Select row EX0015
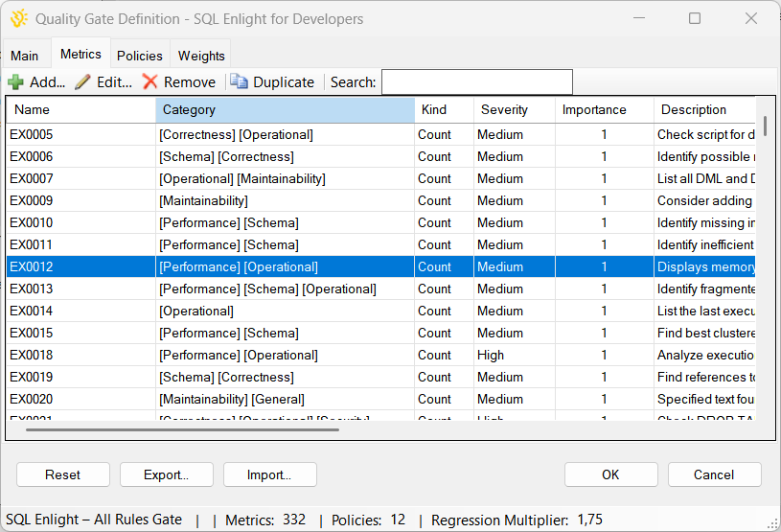781x532 pixels. click(381, 333)
